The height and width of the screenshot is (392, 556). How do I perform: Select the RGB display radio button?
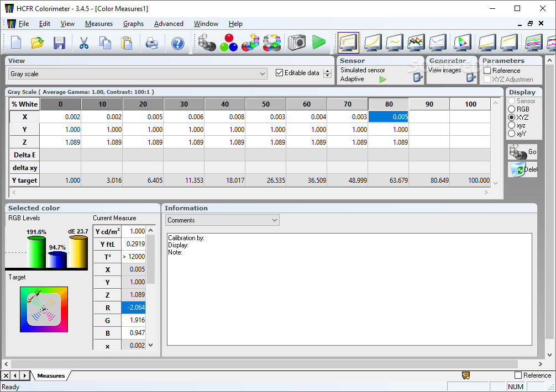coord(511,109)
